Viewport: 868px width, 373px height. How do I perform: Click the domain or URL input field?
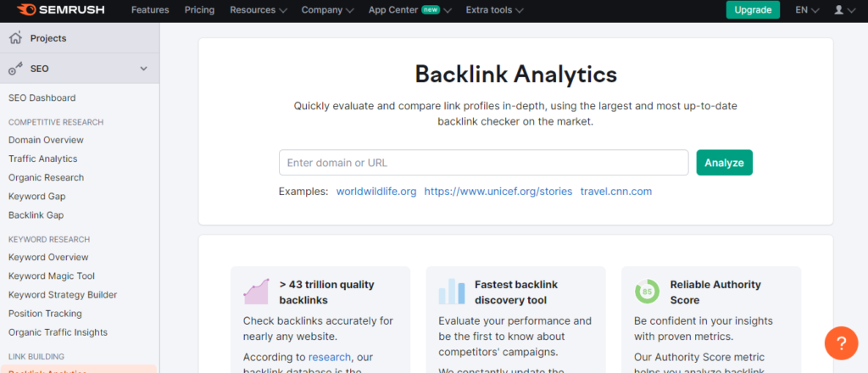tap(484, 163)
